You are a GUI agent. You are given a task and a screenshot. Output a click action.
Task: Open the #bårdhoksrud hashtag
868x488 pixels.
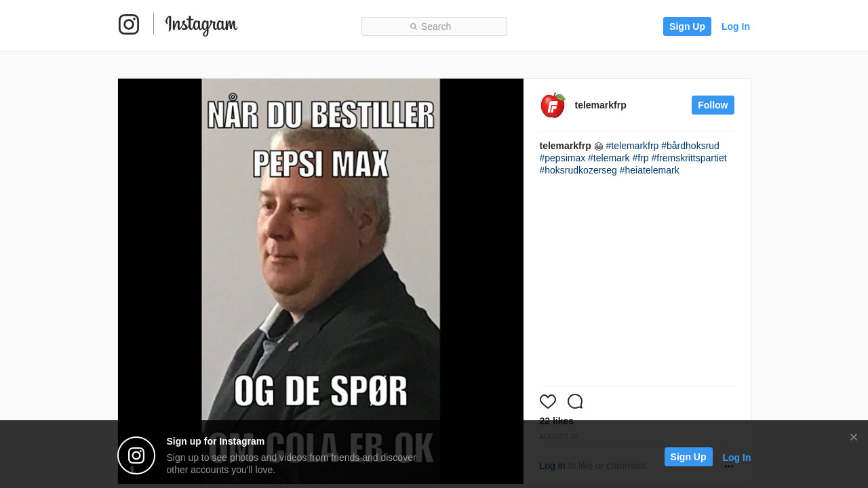point(690,146)
